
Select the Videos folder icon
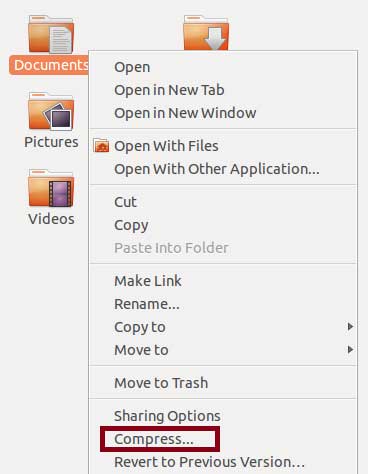51,188
